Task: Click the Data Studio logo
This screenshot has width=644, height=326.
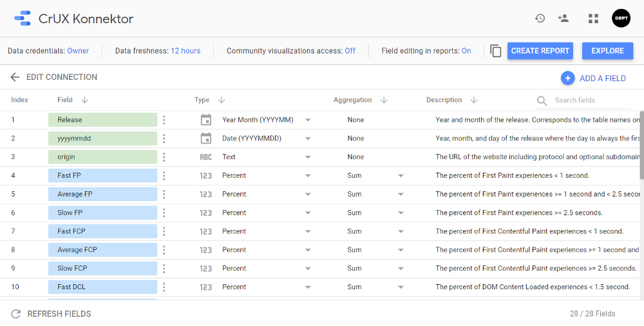Action: pos(22,19)
